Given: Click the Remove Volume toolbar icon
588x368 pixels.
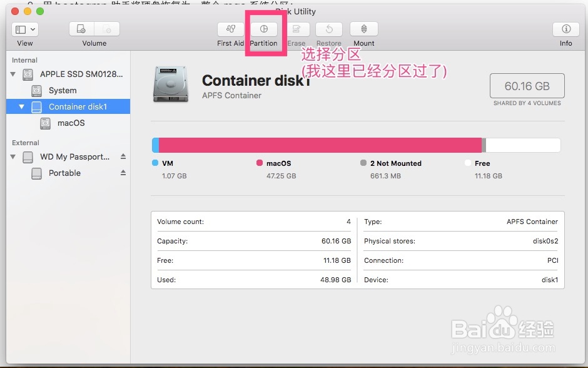Looking at the screenshot, I should 107,29.
